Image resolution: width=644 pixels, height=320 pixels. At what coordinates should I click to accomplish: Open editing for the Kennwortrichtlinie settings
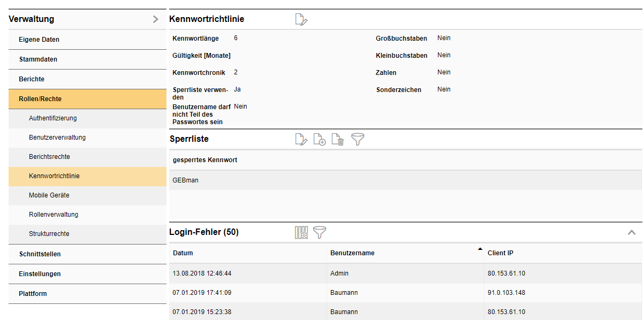(x=301, y=19)
